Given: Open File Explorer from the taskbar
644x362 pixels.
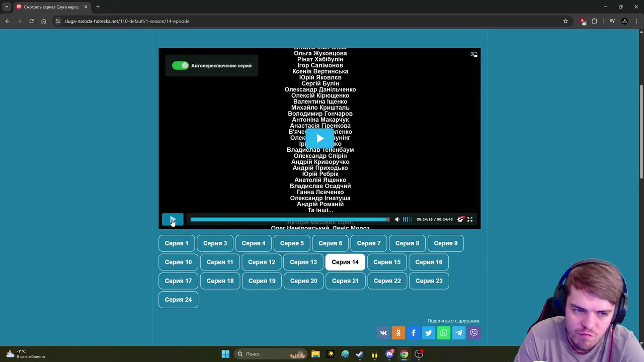Looking at the screenshot, I should (x=315, y=354).
